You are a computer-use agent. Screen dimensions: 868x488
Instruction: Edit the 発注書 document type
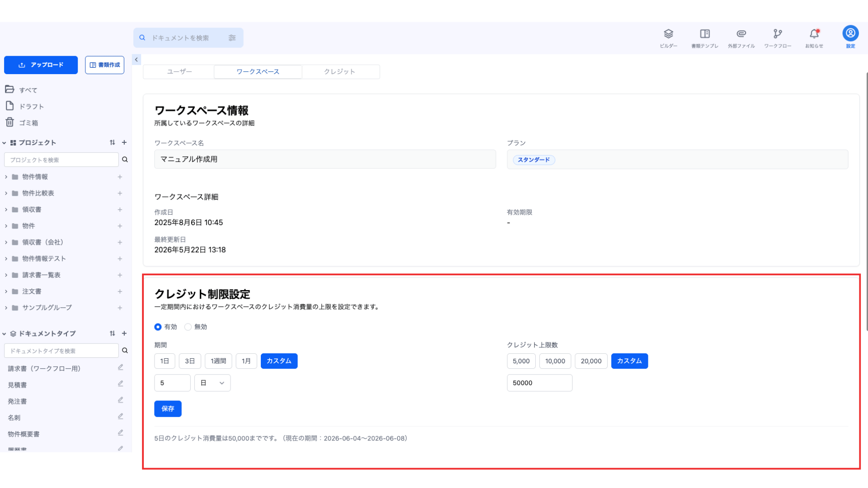pos(120,400)
